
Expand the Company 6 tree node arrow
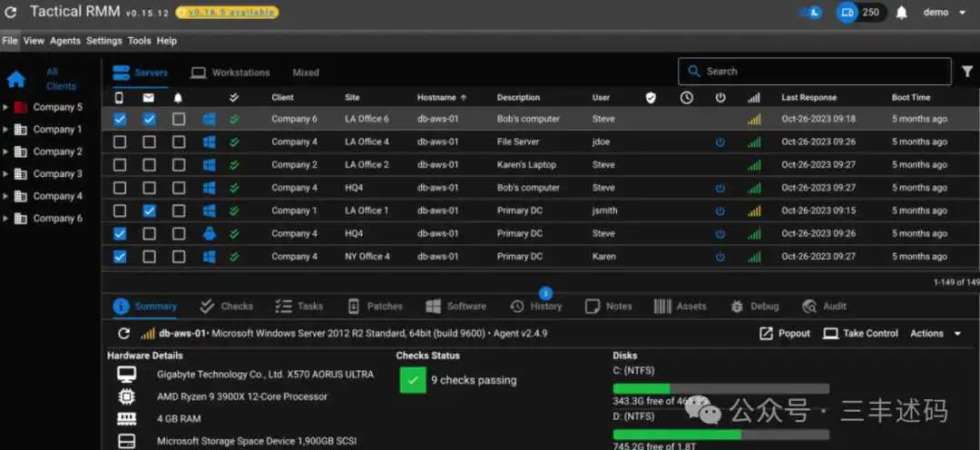[x=5, y=219]
